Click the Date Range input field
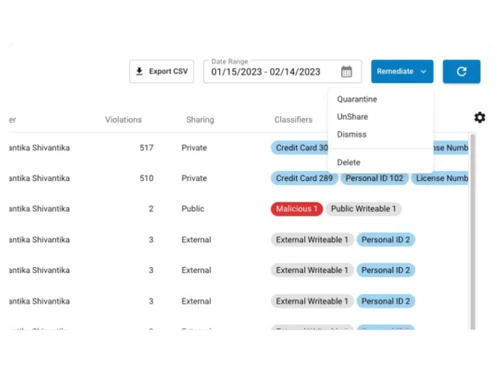This screenshot has width=500, height=375. click(x=282, y=71)
